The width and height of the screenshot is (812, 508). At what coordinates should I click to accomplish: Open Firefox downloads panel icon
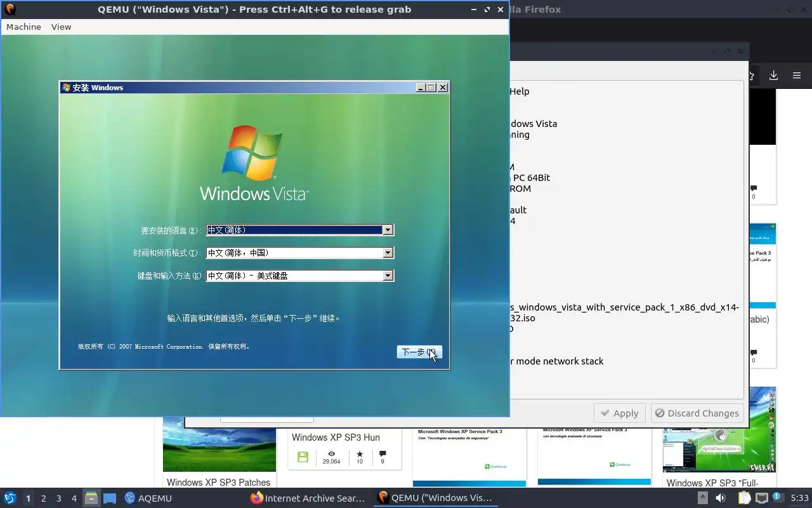coord(773,76)
